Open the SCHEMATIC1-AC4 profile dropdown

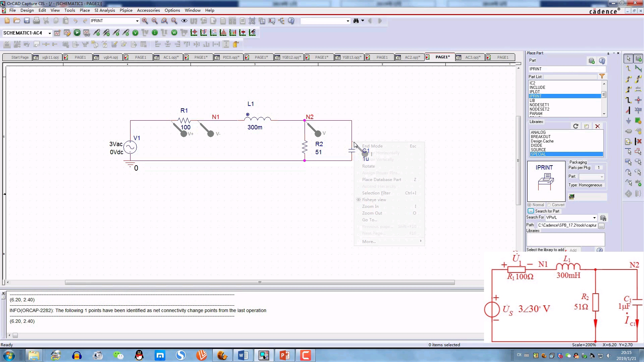click(x=50, y=33)
